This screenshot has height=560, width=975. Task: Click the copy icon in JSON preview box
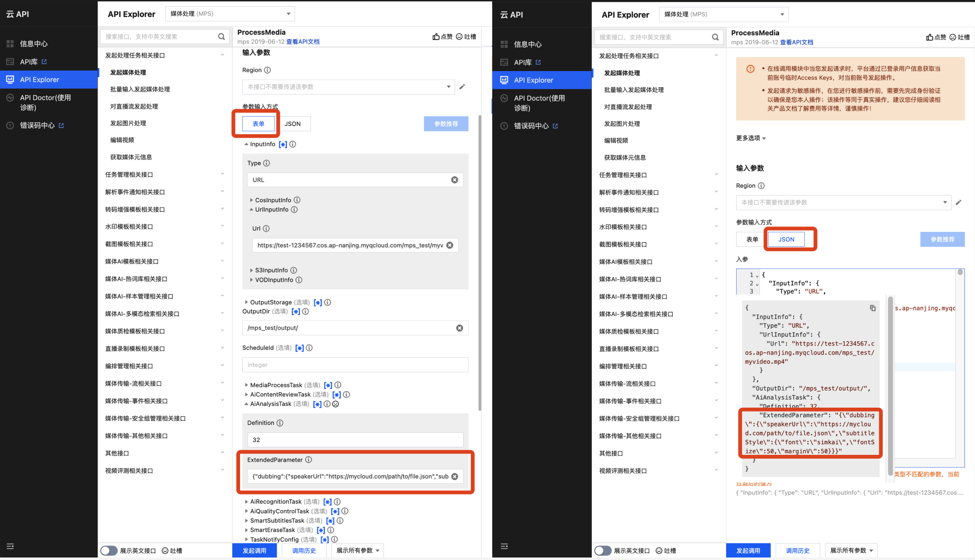click(872, 308)
